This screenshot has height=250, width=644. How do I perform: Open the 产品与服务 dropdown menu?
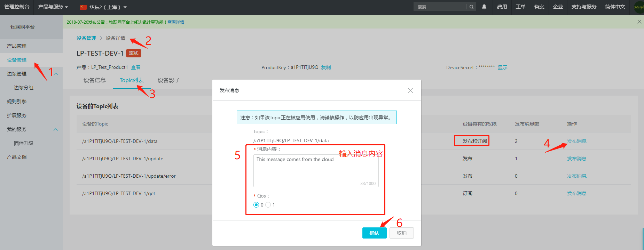pyautogui.click(x=53, y=7)
